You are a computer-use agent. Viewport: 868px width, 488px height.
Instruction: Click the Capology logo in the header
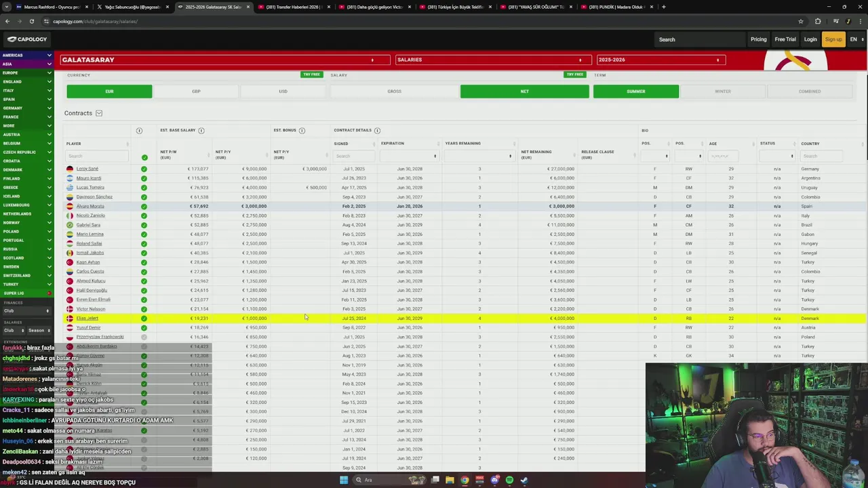pyautogui.click(x=27, y=39)
